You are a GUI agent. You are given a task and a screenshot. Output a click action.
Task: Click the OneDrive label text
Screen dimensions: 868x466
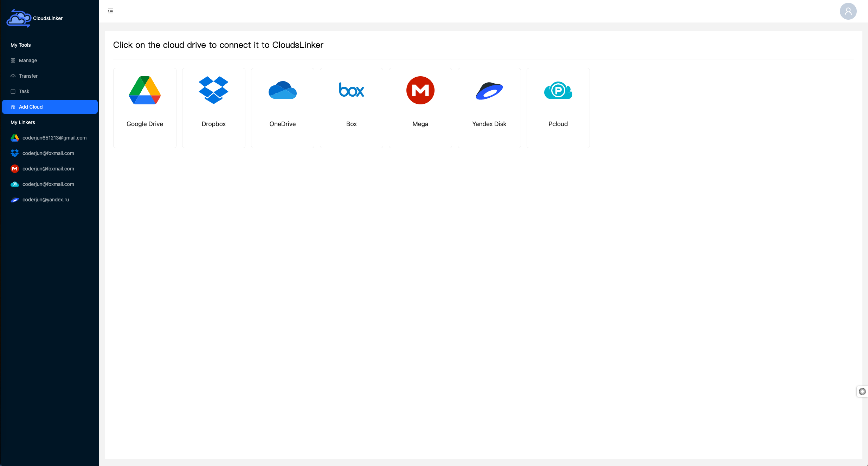283,124
